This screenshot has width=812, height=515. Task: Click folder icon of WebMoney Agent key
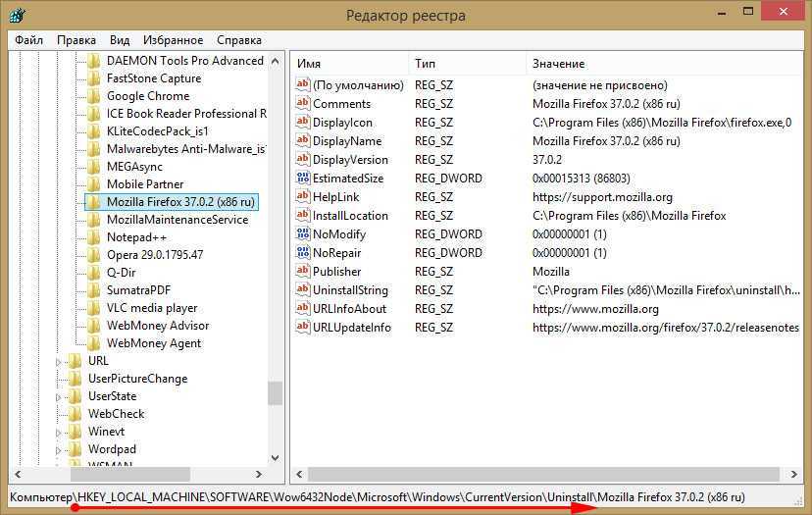(94, 343)
